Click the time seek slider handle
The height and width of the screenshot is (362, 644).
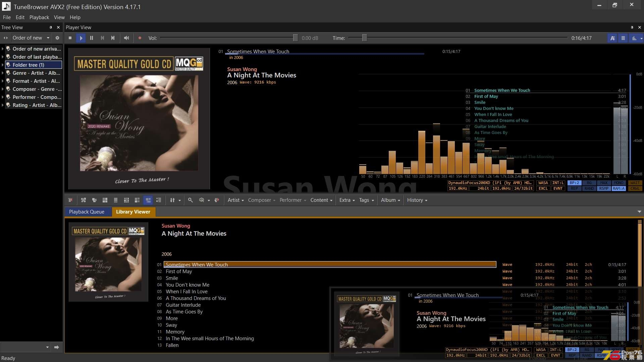[x=364, y=38]
